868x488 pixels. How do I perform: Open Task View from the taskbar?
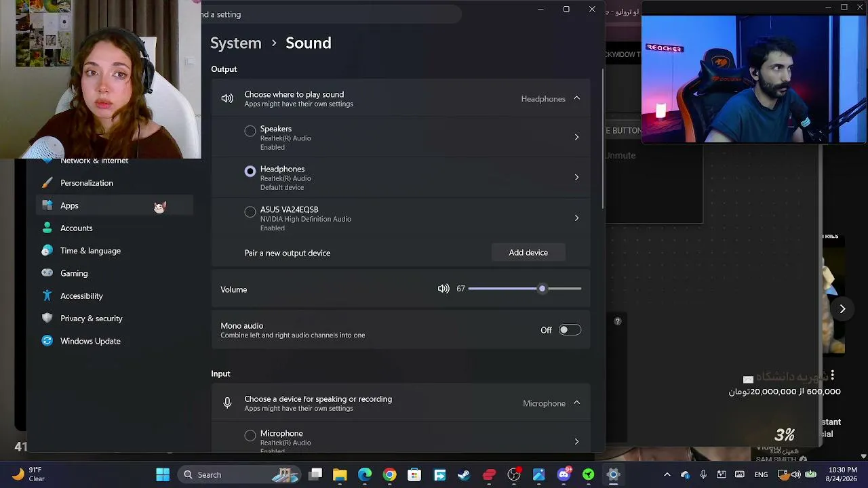(x=315, y=474)
